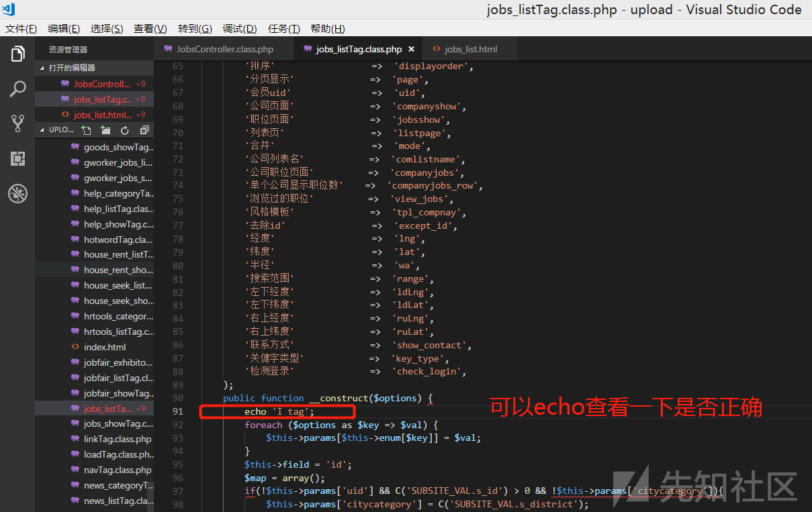Screen dimensions: 812x512
Task: Open the Search view in activity bar
Action: (17, 89)
